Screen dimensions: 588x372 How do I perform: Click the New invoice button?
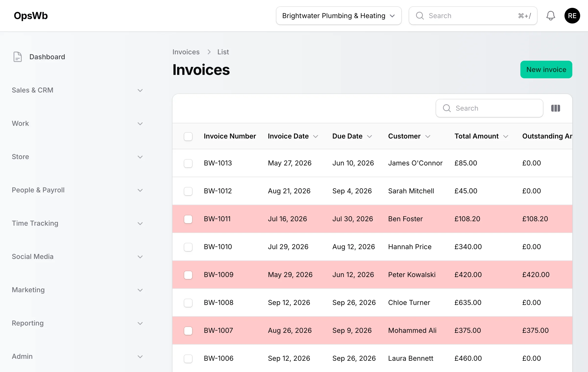[x=546, y=70]
